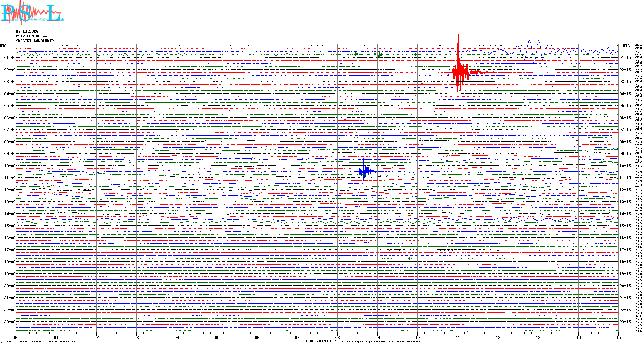Click the traces clipped note at bottom
This screenshot has width=644, height=346.
click(x=380, y=342)
